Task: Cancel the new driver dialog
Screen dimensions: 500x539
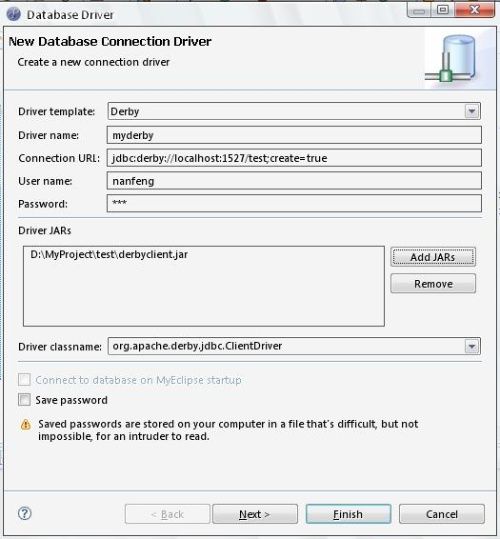Action: (x=442, y=514)
